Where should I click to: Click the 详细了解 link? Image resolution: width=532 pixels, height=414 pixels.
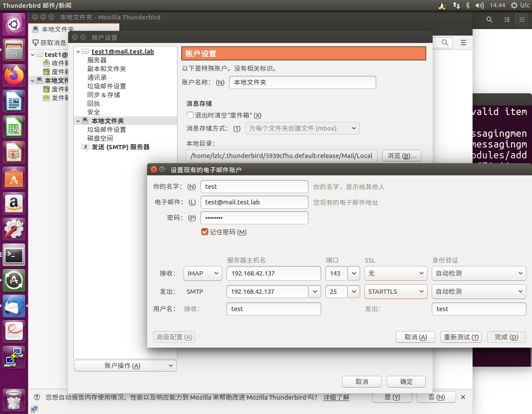click(x=336, y=398)
